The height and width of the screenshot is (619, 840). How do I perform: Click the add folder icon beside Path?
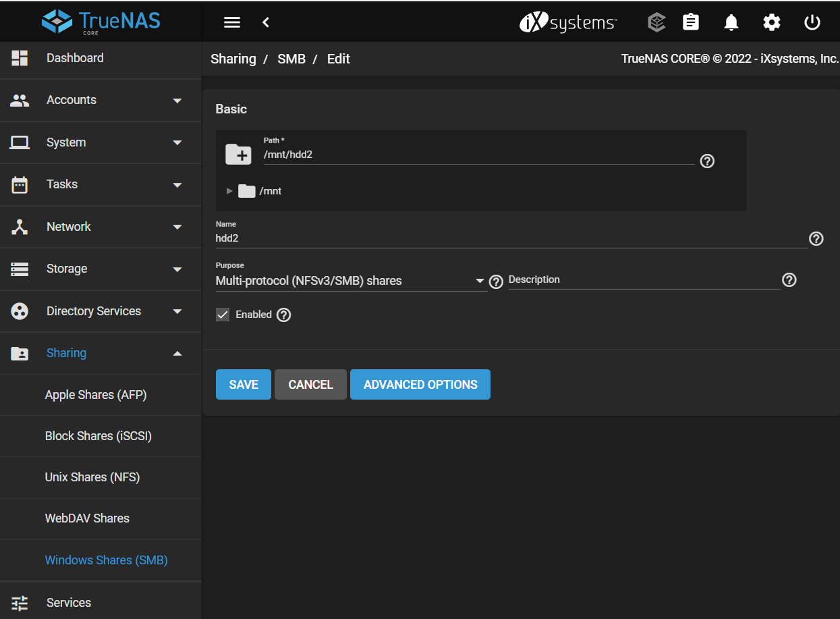(238, 154)
